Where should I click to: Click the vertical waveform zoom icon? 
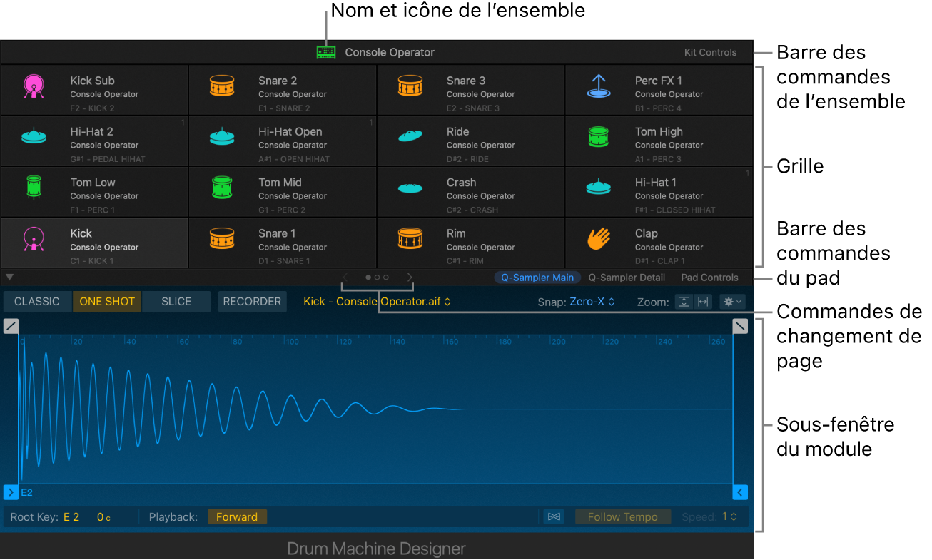(684, 301)
